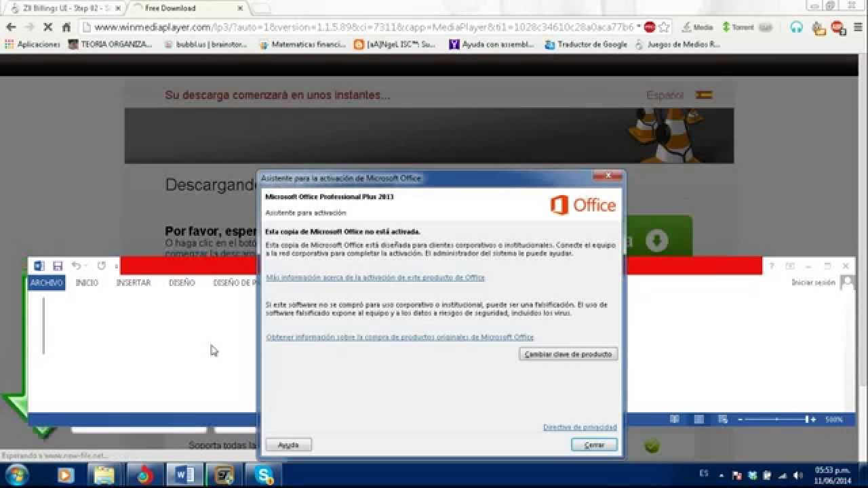
Task: Open the Chrome menu hamburger icon
Action: tap(859, 27)
